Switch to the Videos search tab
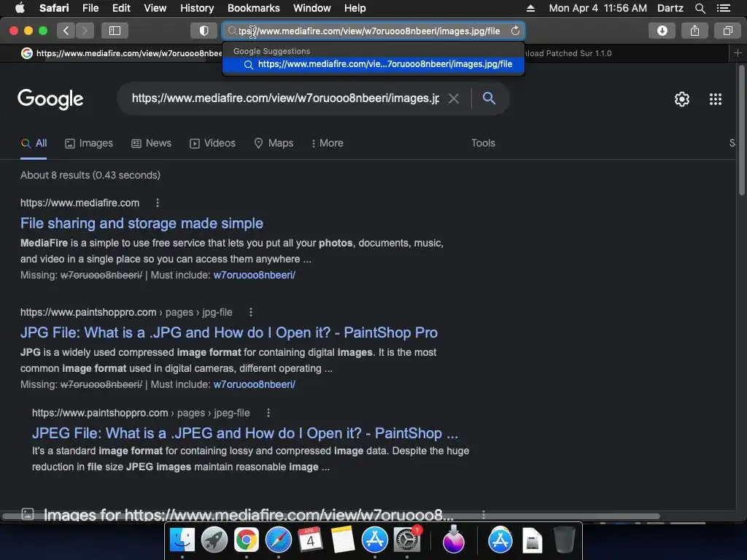 click(x=212, y=144)
